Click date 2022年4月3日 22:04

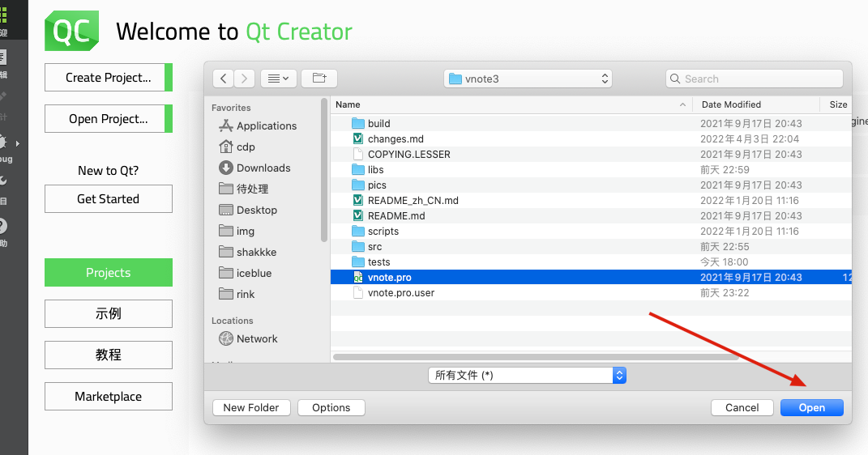tap(750, 138)
